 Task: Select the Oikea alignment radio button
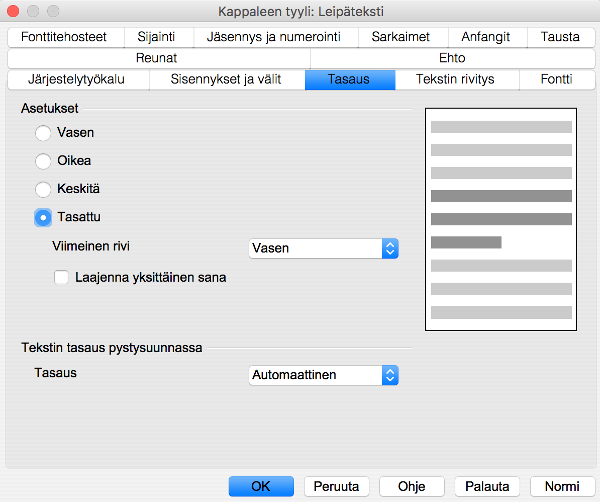(43, 161)
